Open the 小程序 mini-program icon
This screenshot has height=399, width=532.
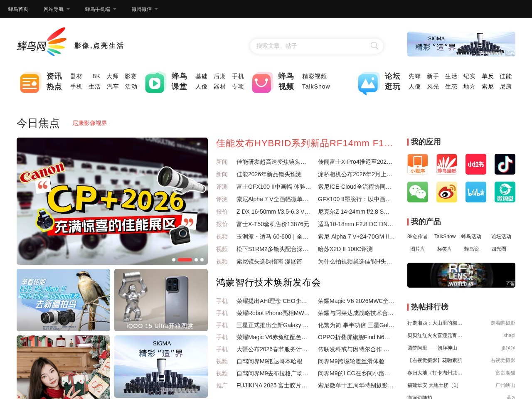click(417, 164)
